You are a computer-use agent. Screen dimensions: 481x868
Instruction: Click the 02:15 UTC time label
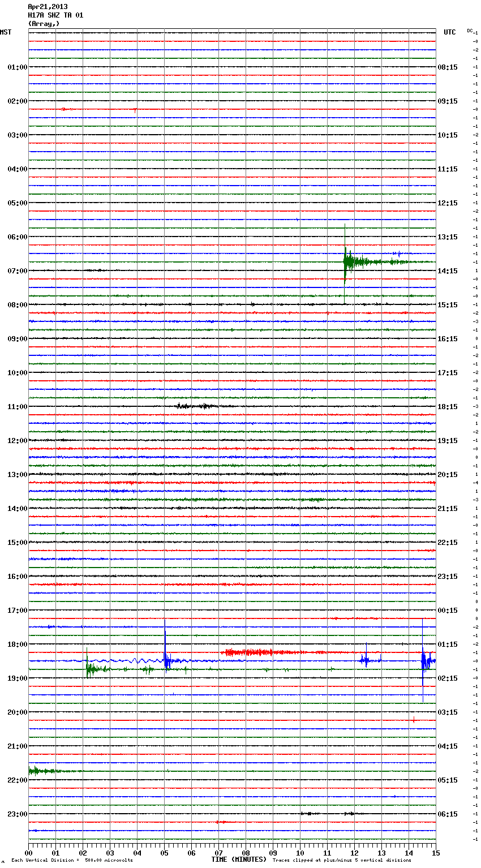(448, 678)
